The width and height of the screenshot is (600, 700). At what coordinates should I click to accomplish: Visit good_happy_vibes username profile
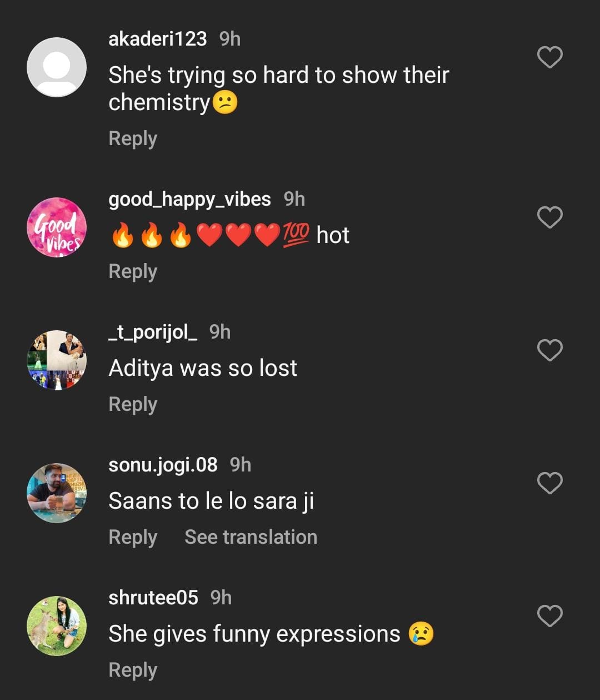pos(189,199)
